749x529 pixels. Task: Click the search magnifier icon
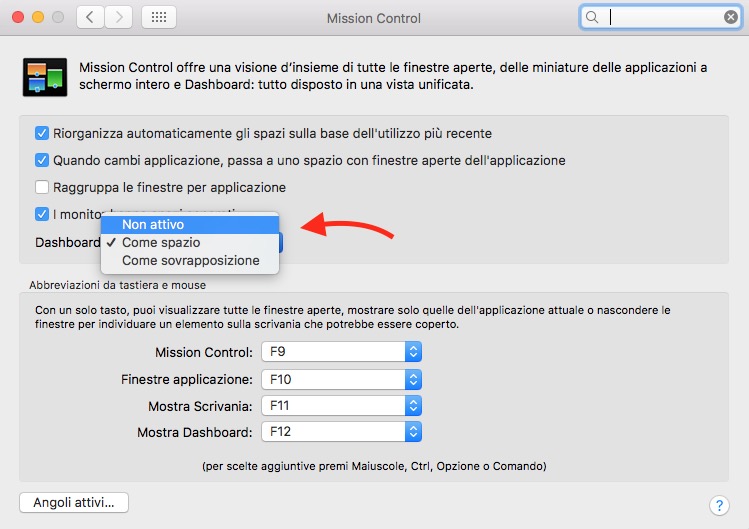593,18
